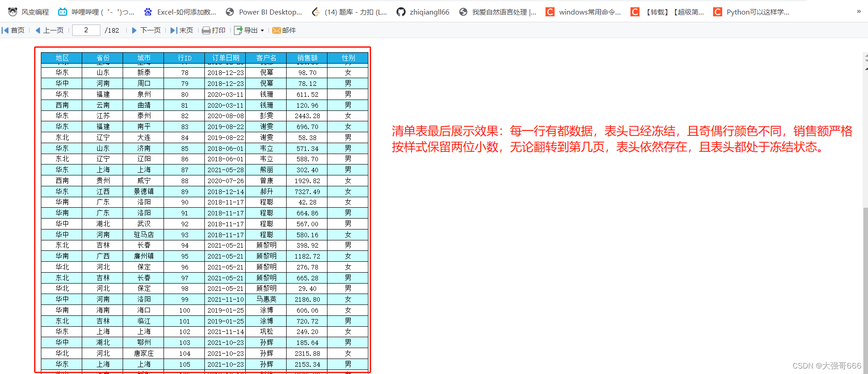
Task: Open the 风变编程 bookmark
Action: point(29,12)
